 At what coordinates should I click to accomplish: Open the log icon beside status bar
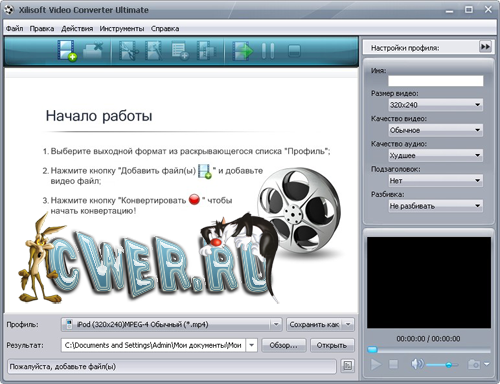point(347,366)
